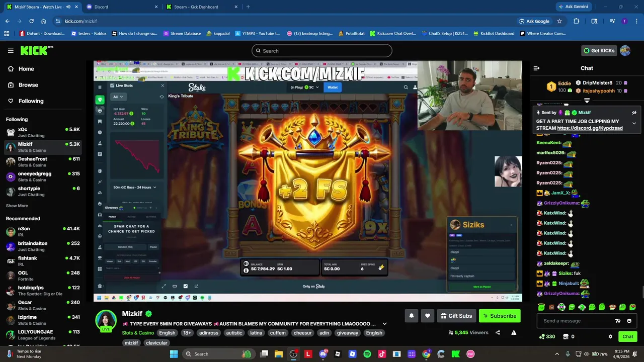Open File Explorer from the taskbar

[279, 354]
